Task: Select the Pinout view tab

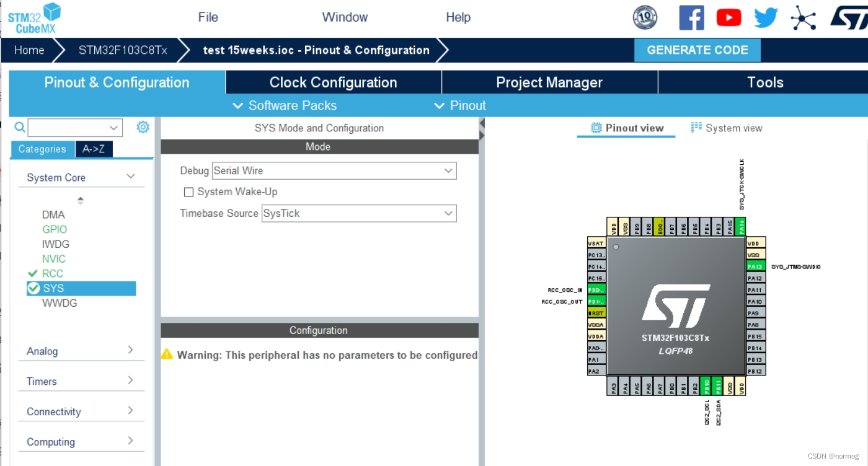Action: [x=627, y=128]
